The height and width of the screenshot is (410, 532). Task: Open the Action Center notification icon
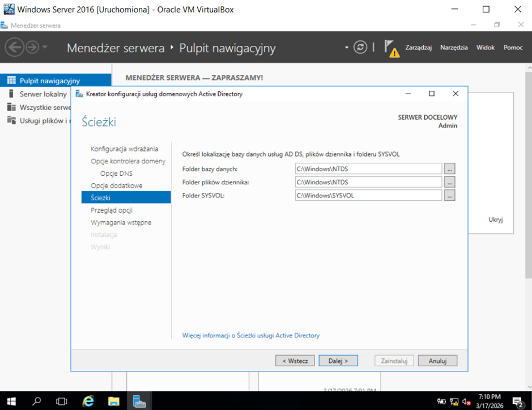pyautogui.click(x=517, y=401)
